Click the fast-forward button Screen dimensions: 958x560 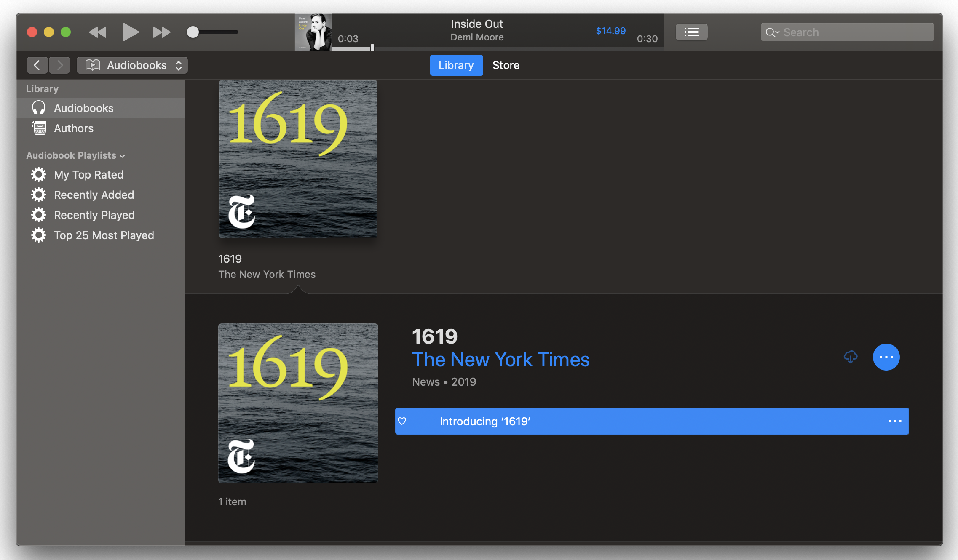161,32
